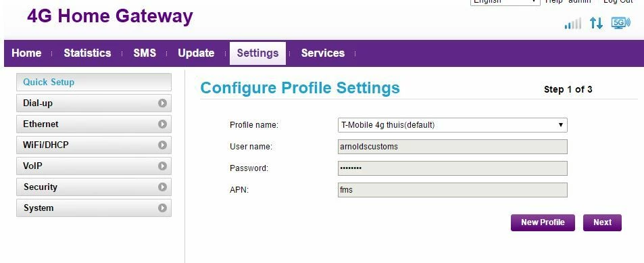The height and width of the screenshot is (263, 644).
Task: Click the signal strength bars icon
Action: (x=573, y=24)
